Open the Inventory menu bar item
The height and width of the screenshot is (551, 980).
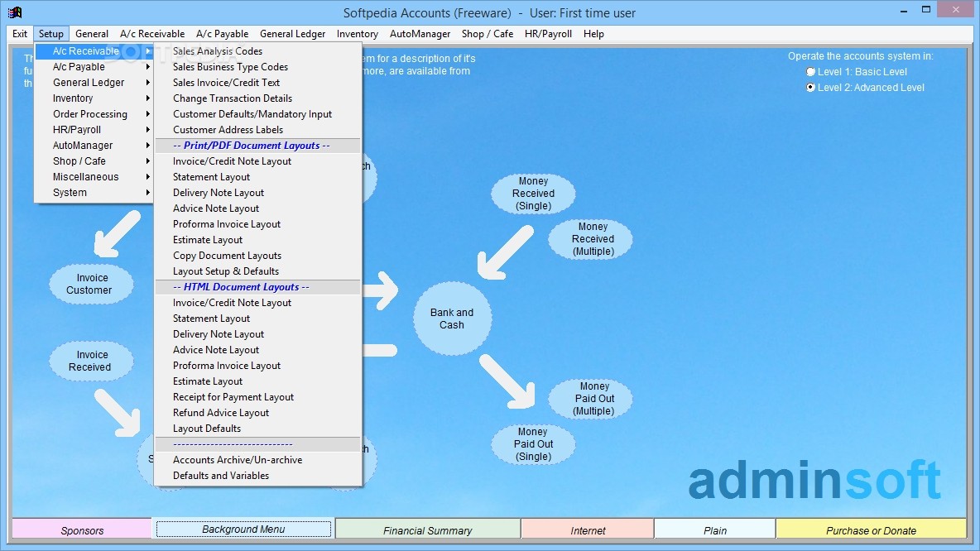357,34
